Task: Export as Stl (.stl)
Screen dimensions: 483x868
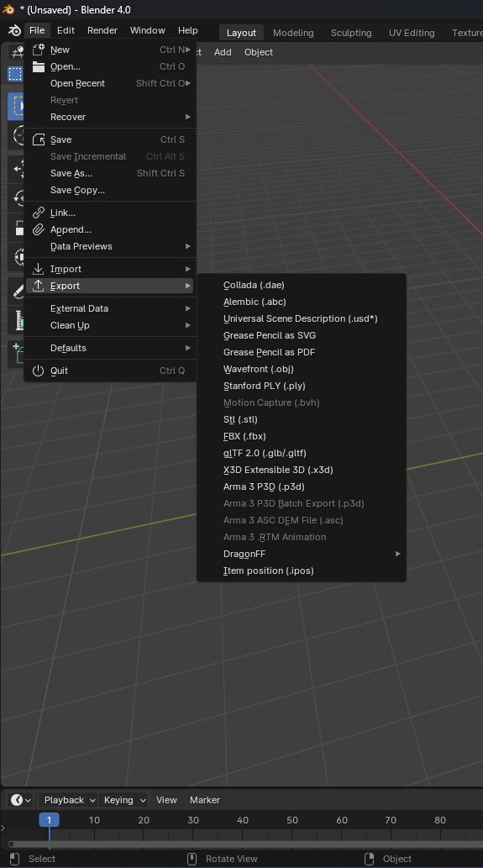Action: tap(302, 419)
